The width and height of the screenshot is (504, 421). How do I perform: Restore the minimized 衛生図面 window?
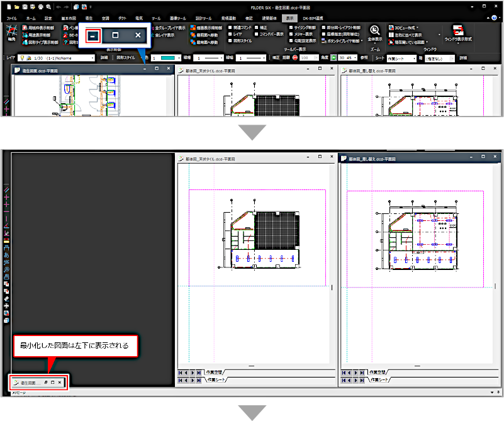[x=47, y=383]
